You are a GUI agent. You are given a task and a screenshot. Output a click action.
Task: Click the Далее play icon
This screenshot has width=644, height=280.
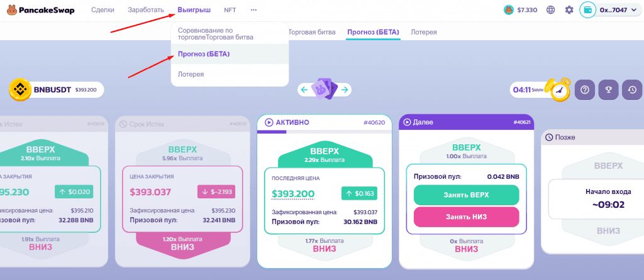click(x=408, y=122)
